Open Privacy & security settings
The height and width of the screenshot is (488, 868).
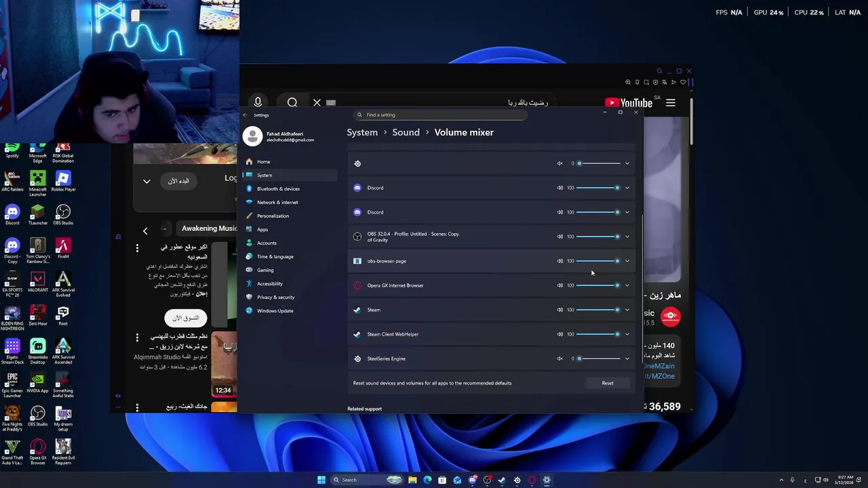(290, 297)
